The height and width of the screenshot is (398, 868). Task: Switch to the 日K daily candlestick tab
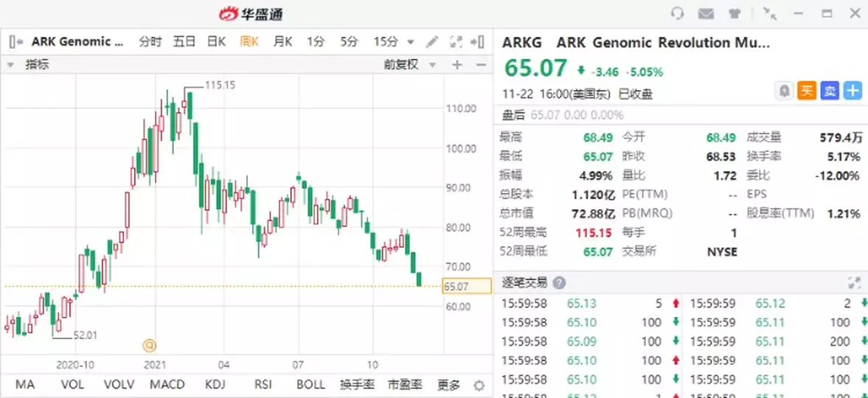[x=216, y=41]
